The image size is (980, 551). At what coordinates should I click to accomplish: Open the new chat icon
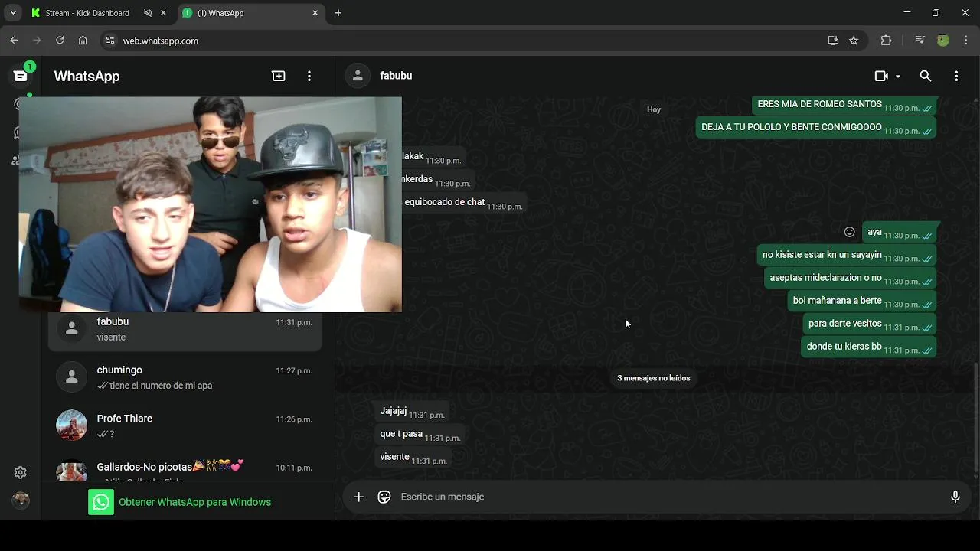(x=279, y=76)
